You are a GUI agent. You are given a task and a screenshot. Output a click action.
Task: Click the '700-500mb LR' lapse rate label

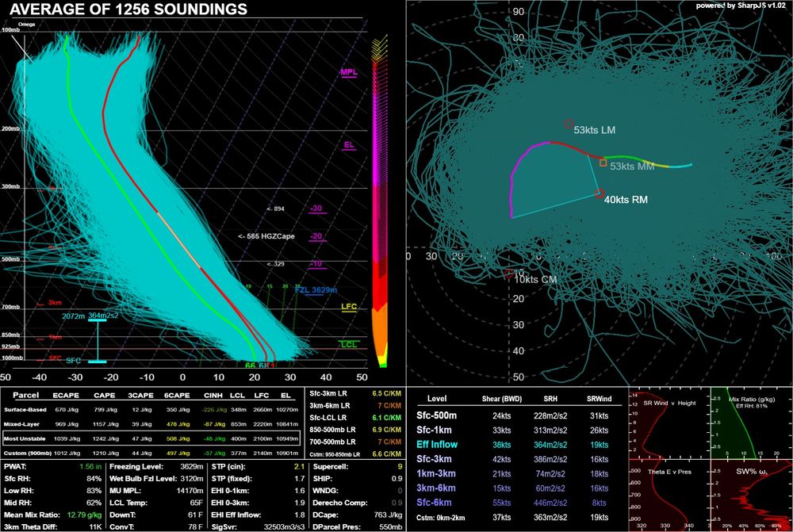(332, 442)
